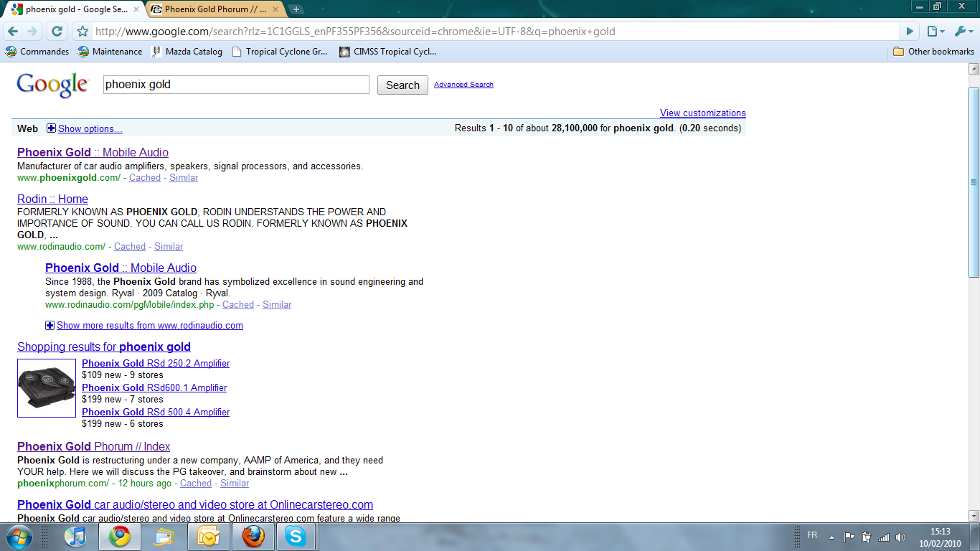Open the Cached link for phoenixphorum.com
Viewport: 980px width, 551px height.
tap(196, 484)
